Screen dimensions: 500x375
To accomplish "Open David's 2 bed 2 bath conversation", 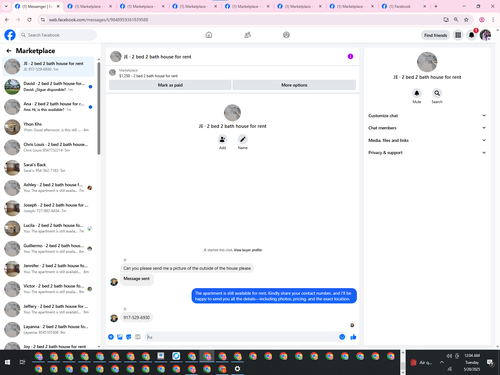I will pyautogui.click(x=48, y=87).
